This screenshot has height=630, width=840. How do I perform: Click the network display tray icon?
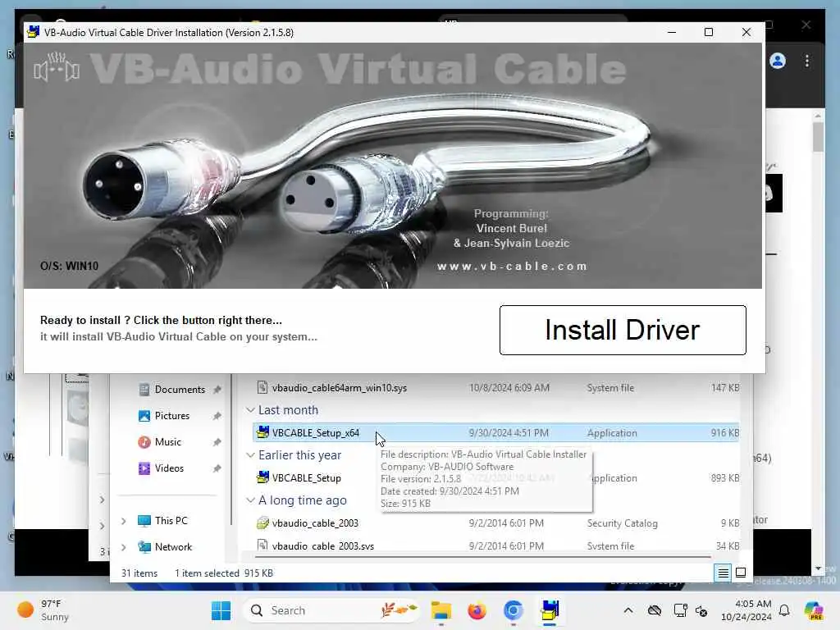coord(680,610)
